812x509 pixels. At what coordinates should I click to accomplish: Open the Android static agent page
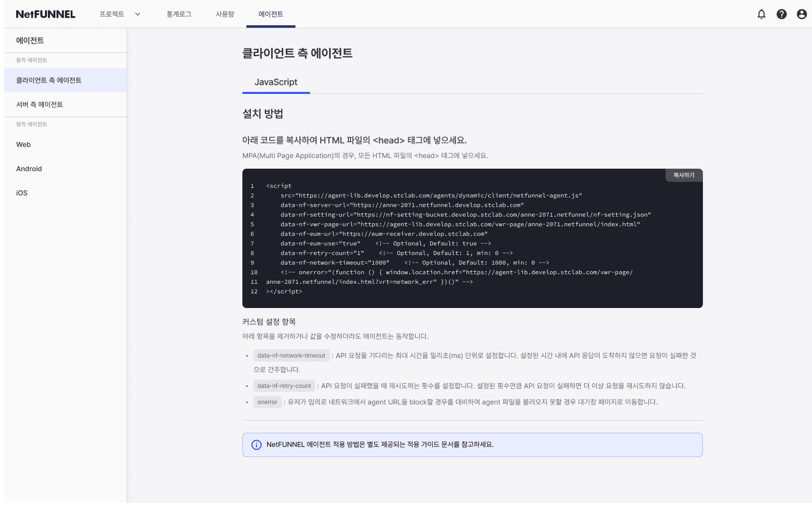tap(65, 169)
